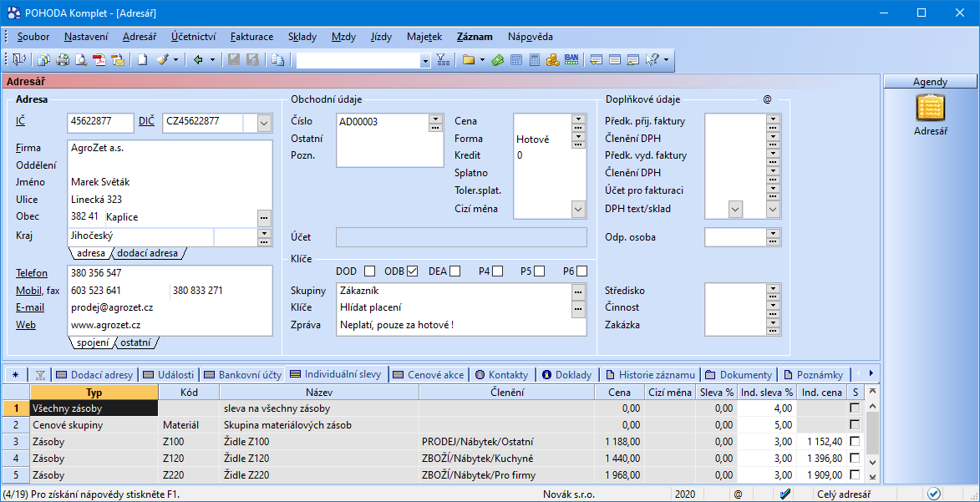Click blue checkmark icon in status bar
The height and width of the screenshot is (502, 980).
click(785, 494)
